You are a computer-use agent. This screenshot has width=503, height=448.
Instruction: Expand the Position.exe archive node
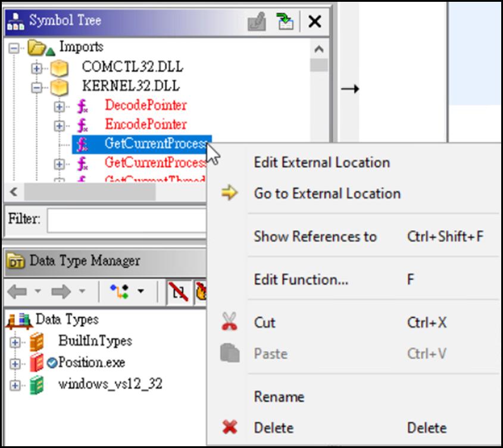tap(15, 364)
